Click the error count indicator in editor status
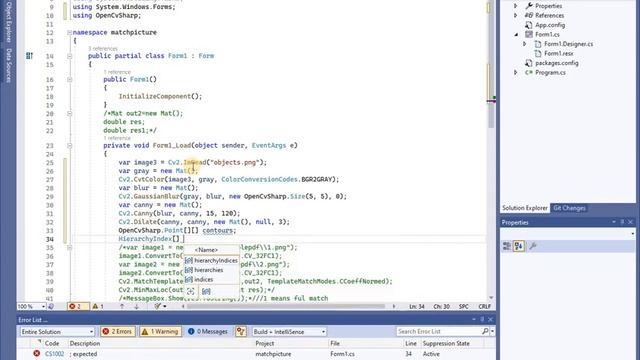The width and height of the screenshot is (640, 360). (78, 307)
